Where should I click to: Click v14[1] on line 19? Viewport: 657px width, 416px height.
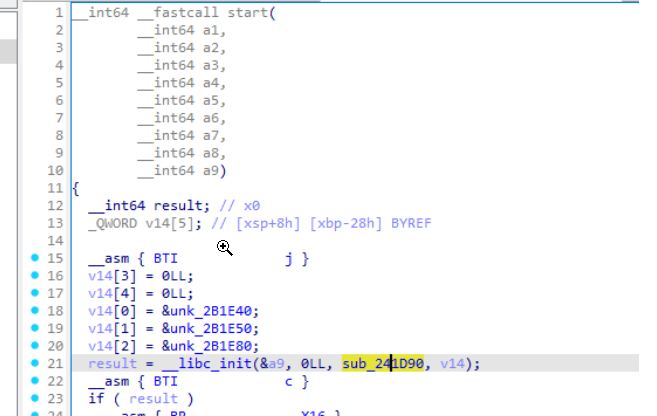point(112,328)
